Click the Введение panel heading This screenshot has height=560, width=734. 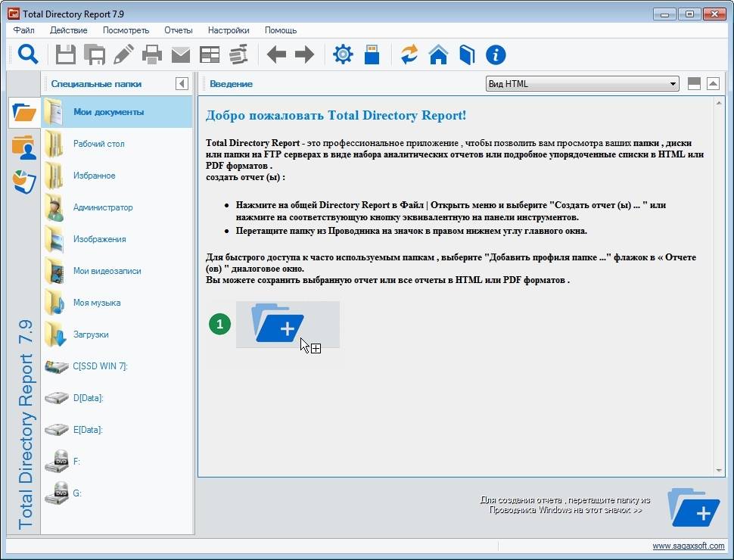232,84
